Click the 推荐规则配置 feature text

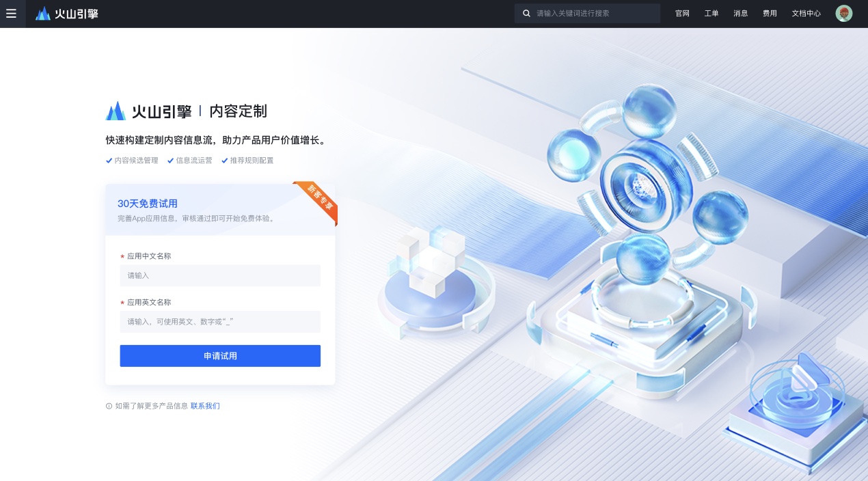[x=252, y=161]
